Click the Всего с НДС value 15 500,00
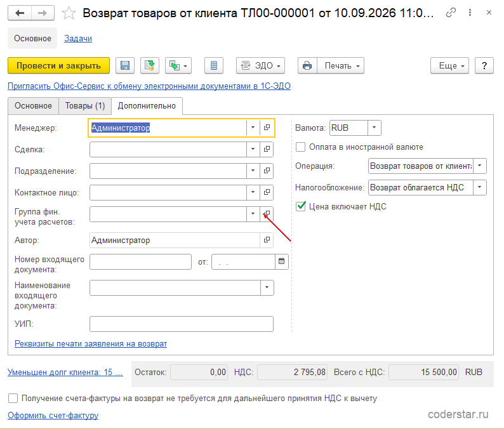504x429 pixels. 423,372
